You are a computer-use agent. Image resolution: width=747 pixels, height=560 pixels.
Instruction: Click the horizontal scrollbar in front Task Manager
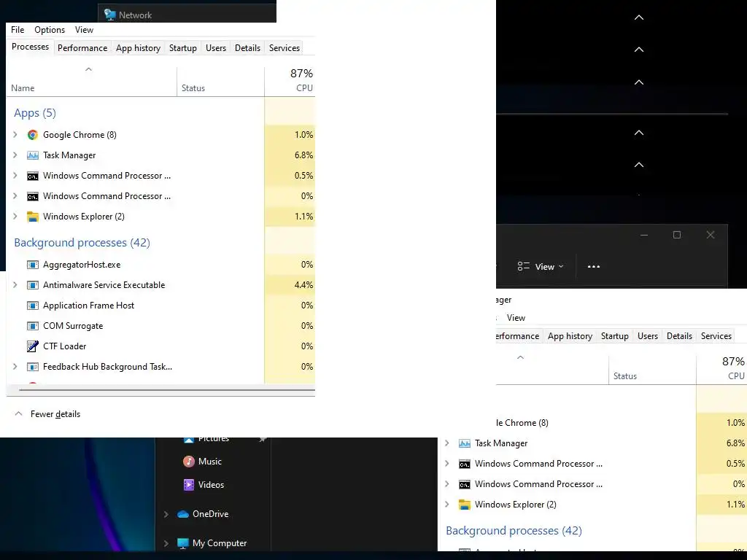(x=167, y=390)
